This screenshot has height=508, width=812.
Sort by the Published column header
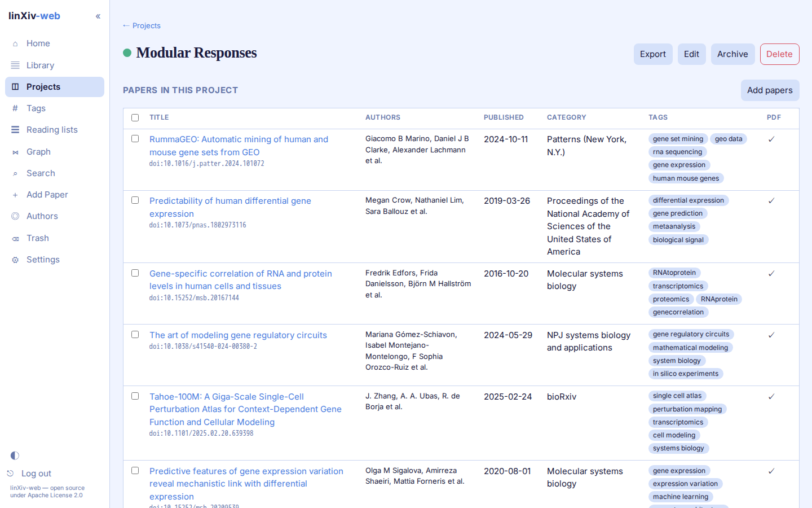click(504, 117)
